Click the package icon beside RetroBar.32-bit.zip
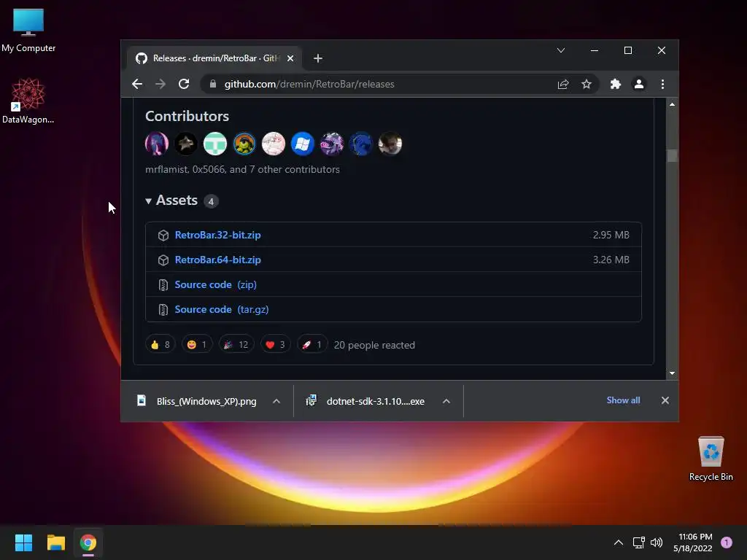This screenshot has height=560, width=747. click(163, 236)
